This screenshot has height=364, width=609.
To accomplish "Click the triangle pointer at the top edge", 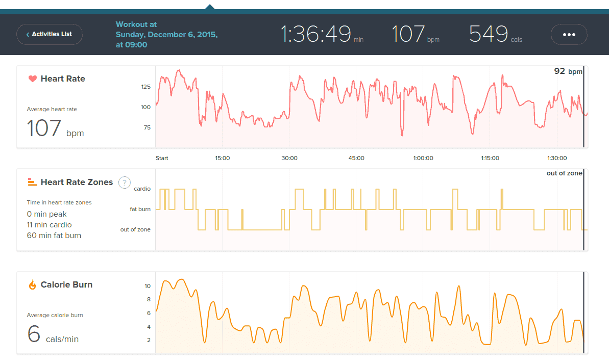I will [209, 7].
